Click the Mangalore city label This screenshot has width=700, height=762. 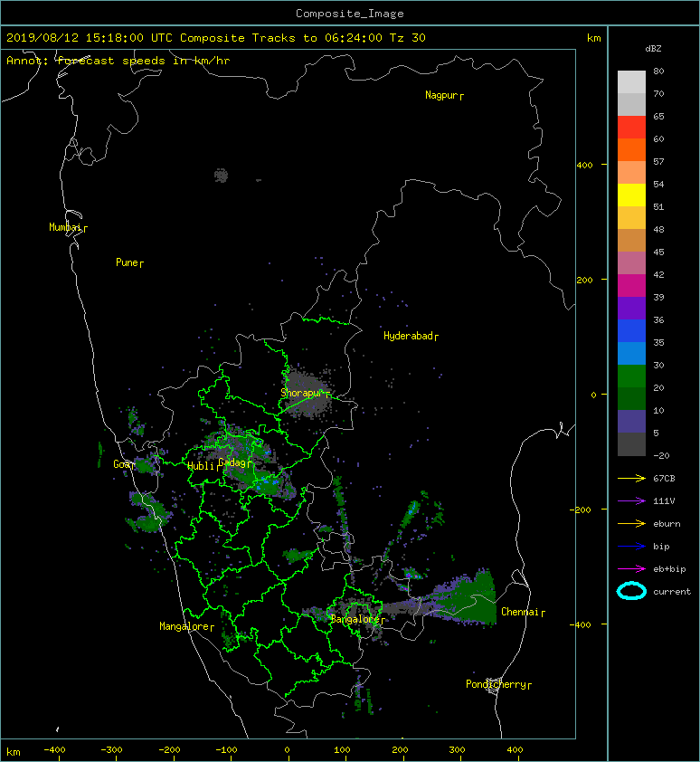186,626
